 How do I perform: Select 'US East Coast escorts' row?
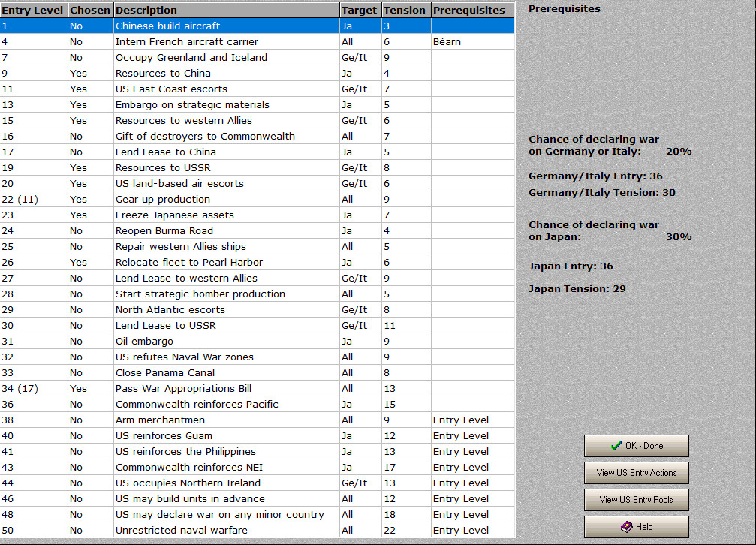point(257,89)
